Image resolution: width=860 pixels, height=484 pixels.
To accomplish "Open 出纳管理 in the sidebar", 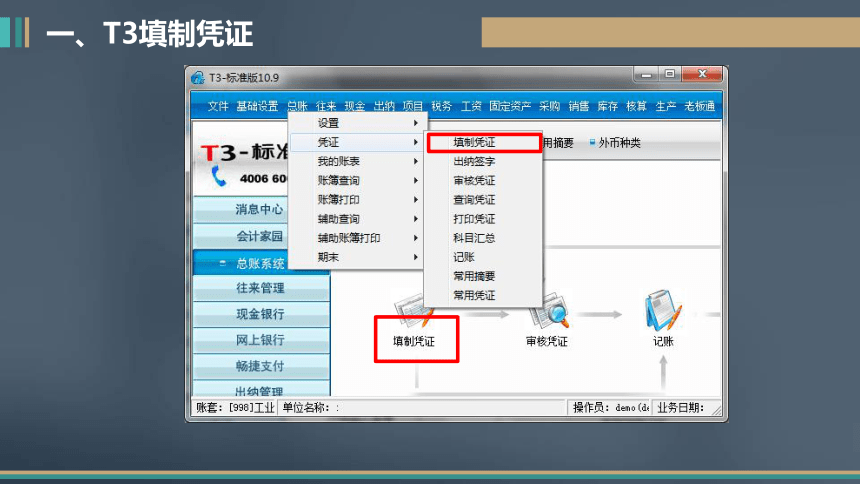I will pyautogui.click(x=261, y=389).
